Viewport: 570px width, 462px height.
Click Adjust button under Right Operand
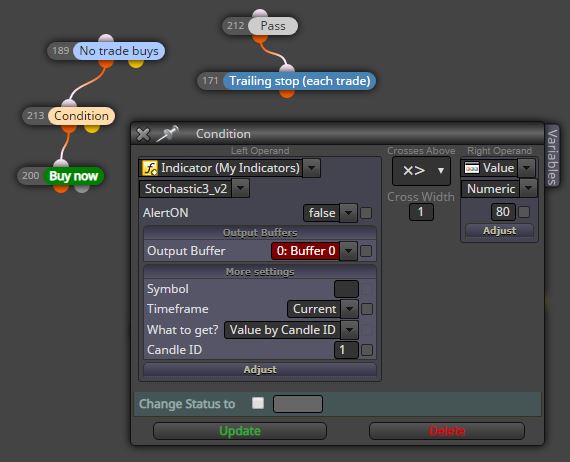pos(499,230)
